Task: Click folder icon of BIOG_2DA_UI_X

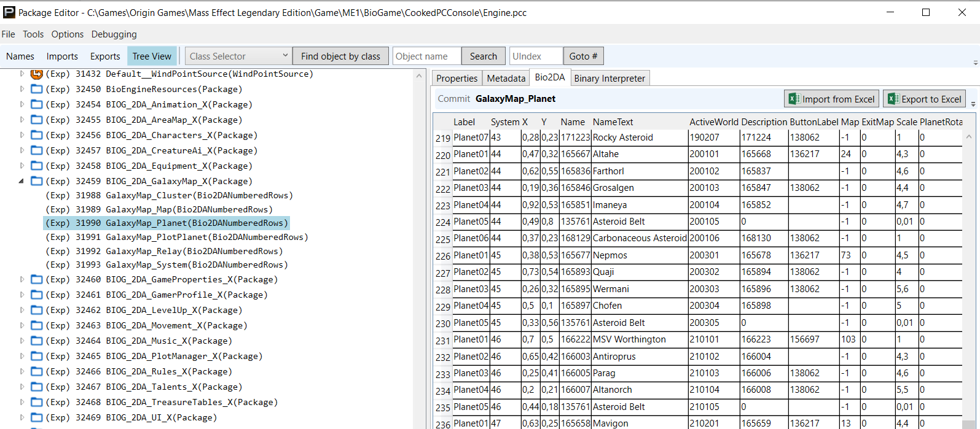Action: [37, 417]
